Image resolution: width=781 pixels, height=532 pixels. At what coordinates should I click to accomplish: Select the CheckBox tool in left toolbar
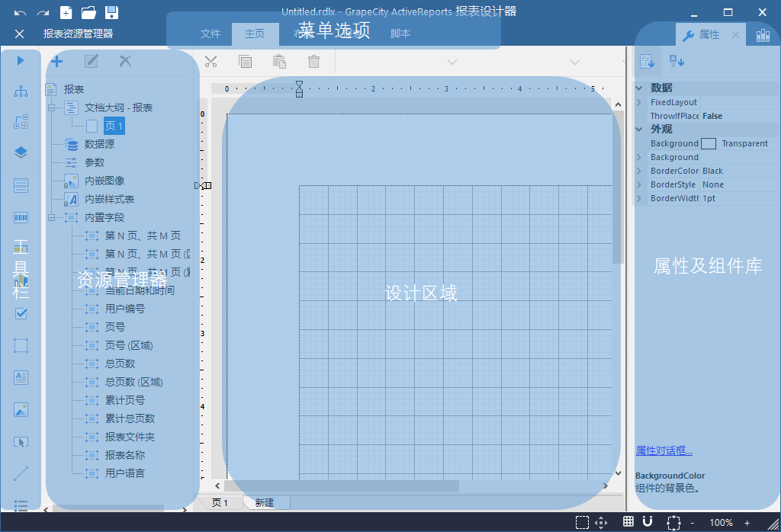(21, 313)
